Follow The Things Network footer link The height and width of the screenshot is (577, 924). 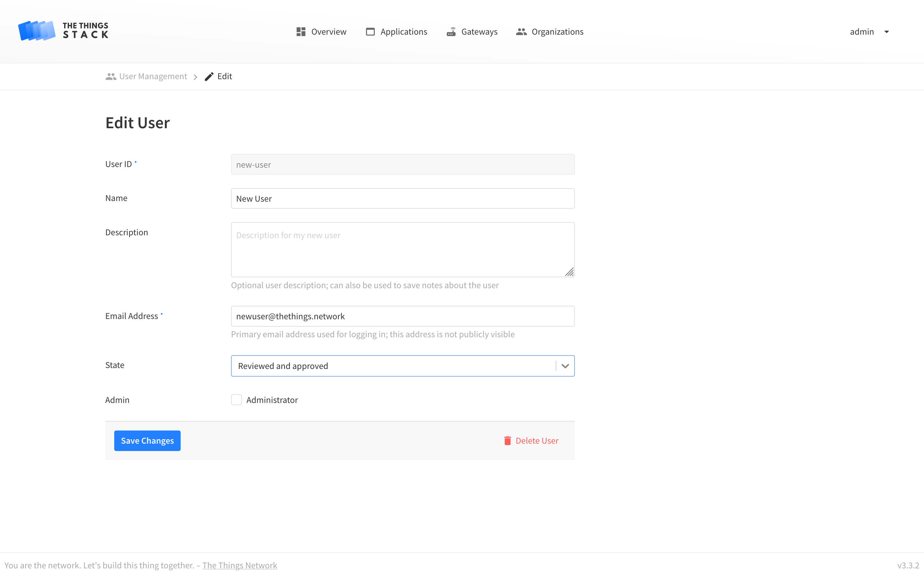click(x=240, y=565)
